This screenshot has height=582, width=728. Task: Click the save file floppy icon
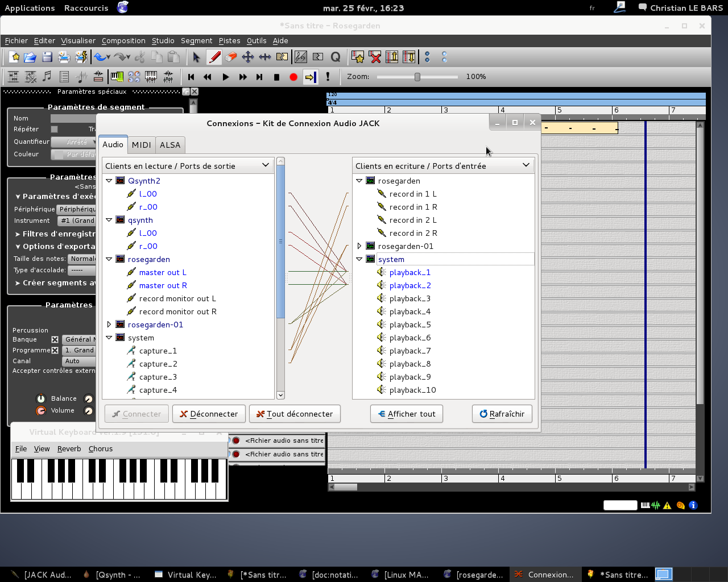click(x=47, y=57)
